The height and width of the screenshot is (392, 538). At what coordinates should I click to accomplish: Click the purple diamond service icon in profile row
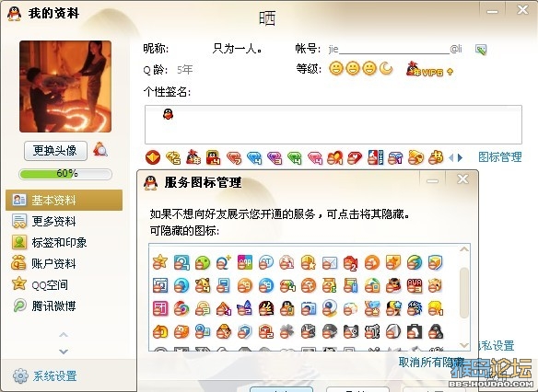click(x=275, y=157)
